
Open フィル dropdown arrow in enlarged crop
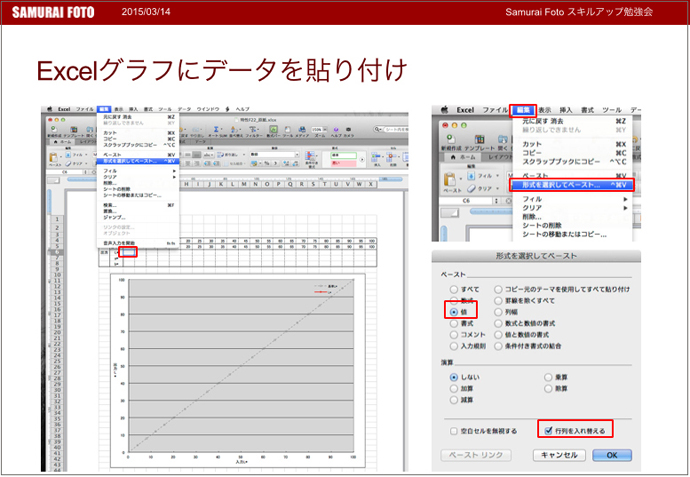[498, 176]
